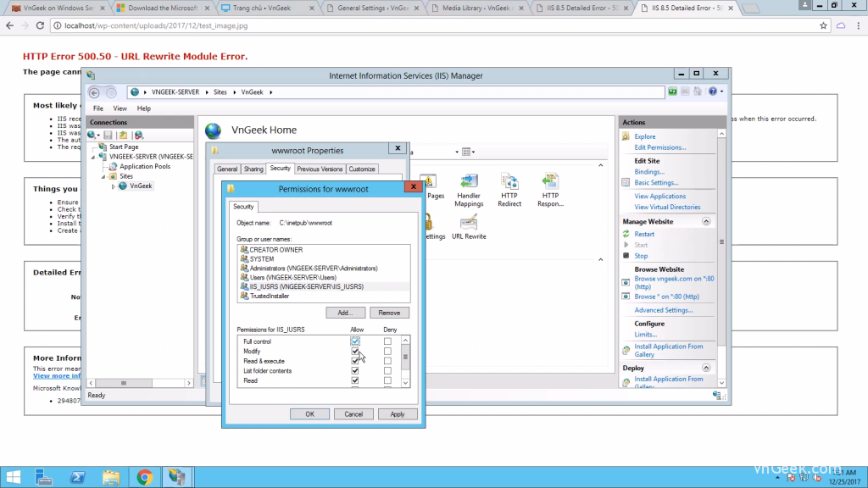Open the Windows Start menu
Image resolution: width=868 pixels, height=488 pixels.
pyautogui.click(x=13, y=477)
